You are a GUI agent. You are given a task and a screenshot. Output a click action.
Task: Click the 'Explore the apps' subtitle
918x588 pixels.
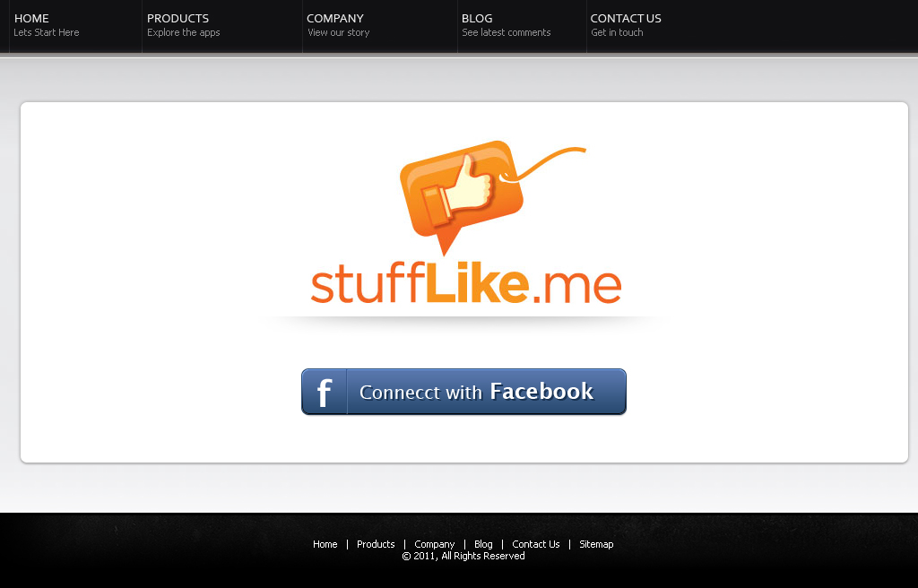point(183,32)
